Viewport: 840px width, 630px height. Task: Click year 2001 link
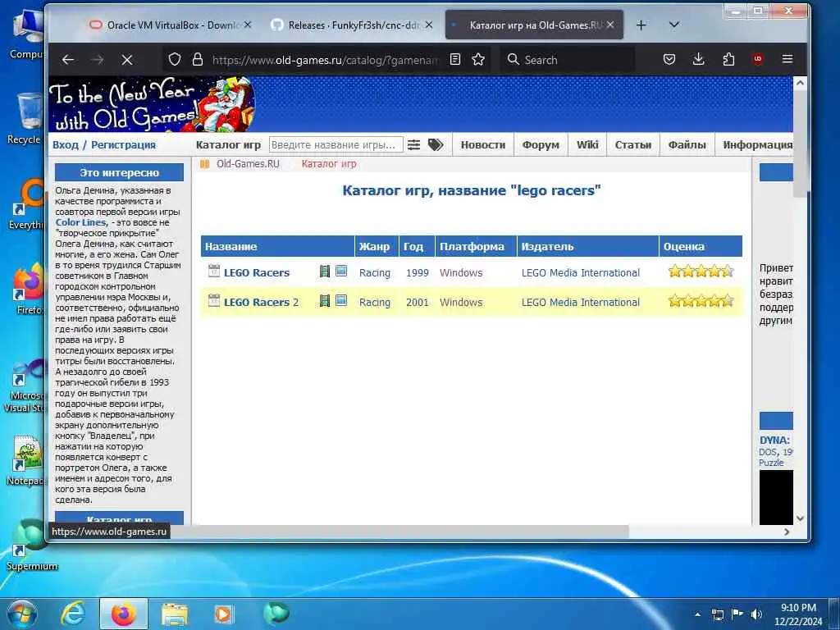point(418,302)
